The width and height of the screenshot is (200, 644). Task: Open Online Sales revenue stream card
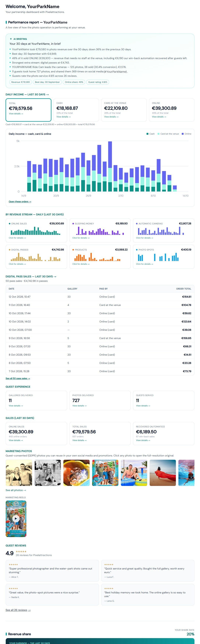36,230
